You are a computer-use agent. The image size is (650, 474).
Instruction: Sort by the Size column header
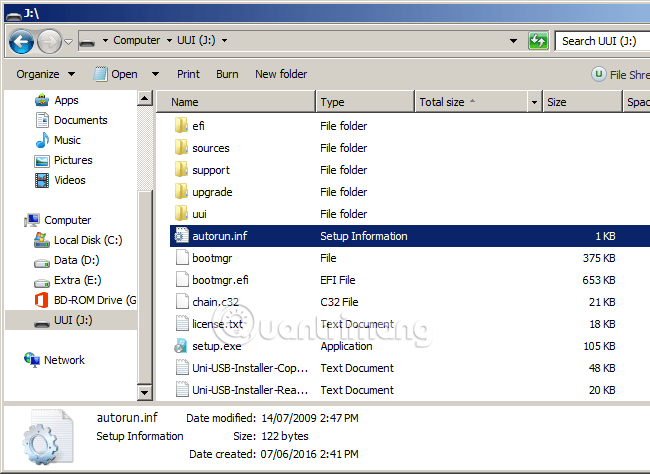(x=582, y=102)
